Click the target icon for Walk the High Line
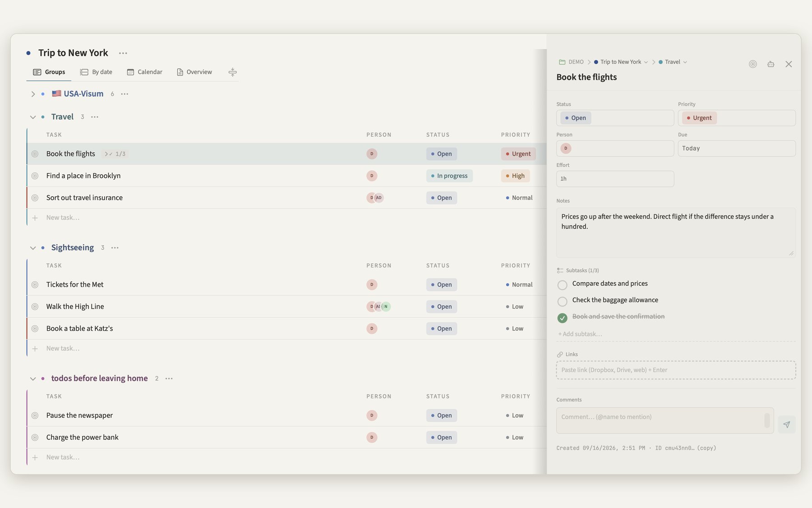This screenshot has height=508, width=812. (35, 307)
